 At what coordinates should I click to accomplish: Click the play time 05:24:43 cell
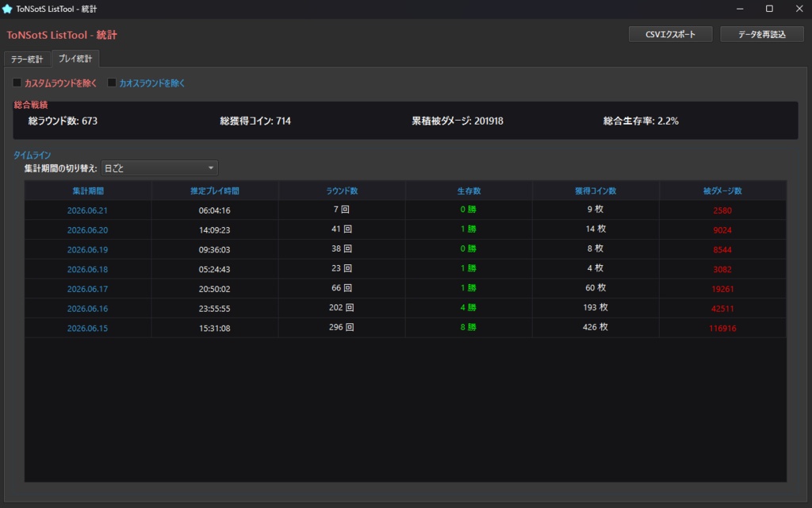click(x=214, y=270)
